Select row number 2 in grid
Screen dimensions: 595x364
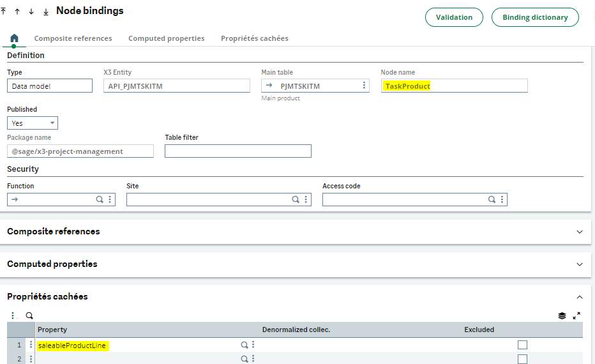19,359
